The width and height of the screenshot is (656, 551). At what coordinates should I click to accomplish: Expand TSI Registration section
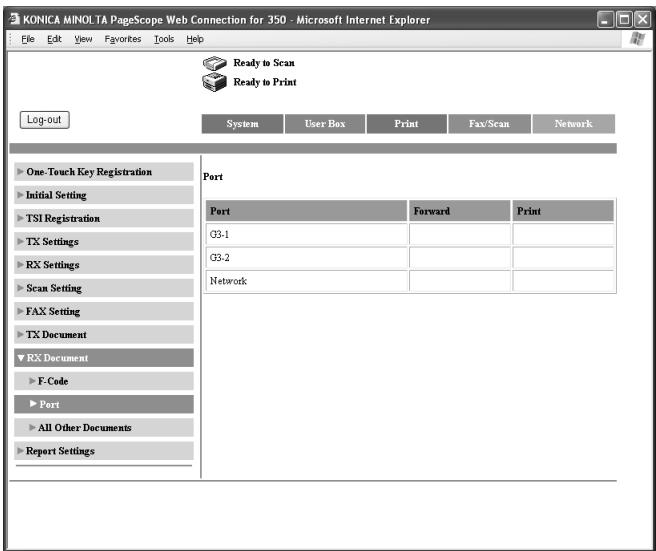coord(104,218)
